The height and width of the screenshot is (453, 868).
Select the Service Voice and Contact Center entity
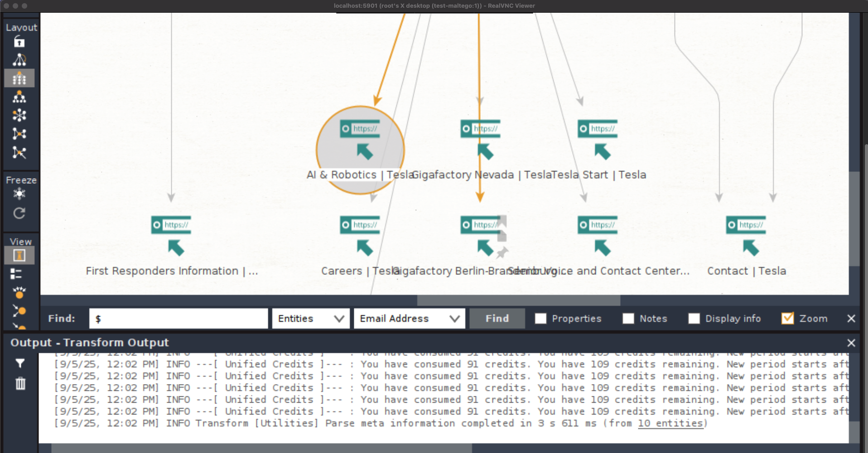click(598, 236)
